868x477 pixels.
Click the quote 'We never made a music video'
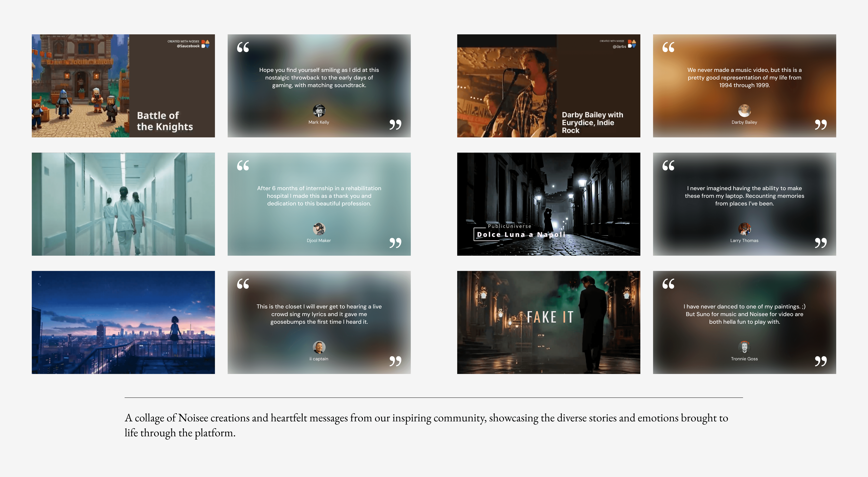point(745,78)
